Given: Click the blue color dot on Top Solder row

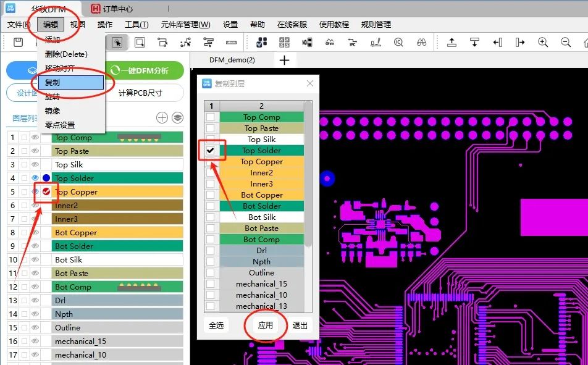Looking at the screenshot, I should click(x=46, y=178).
